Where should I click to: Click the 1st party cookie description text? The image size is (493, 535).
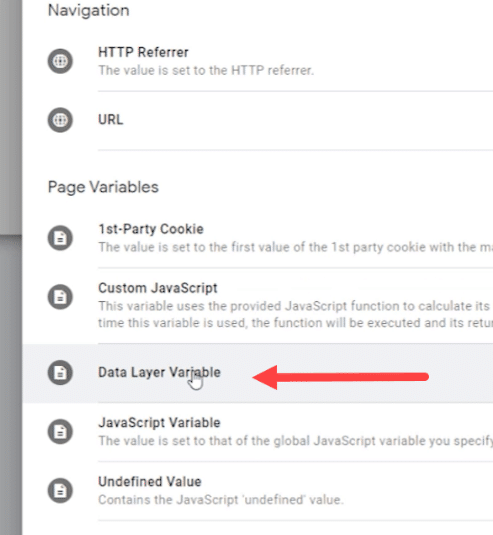coord(295,247)
